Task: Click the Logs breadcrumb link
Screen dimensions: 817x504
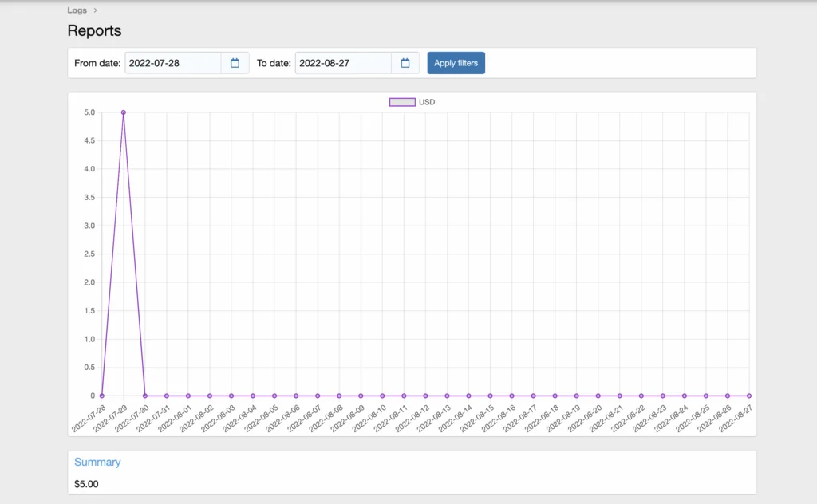Action: tap(77, 10)
